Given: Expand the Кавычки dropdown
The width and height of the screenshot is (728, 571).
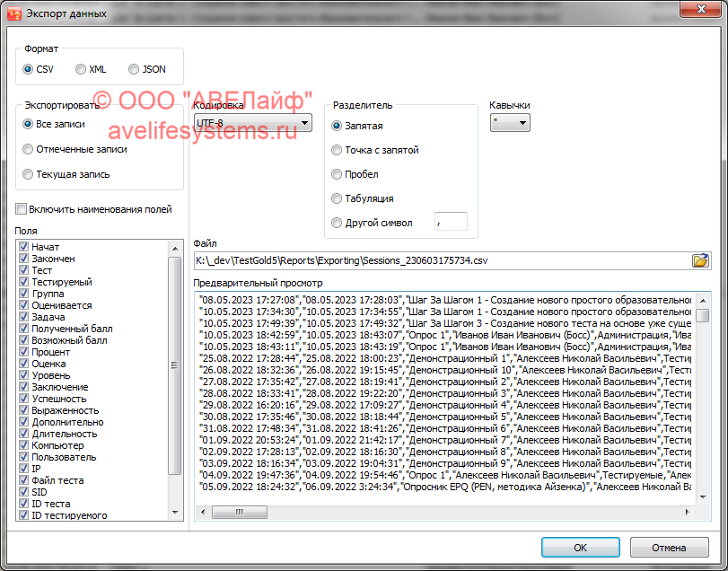Looking at the screenshot, I should coord(510,123).
